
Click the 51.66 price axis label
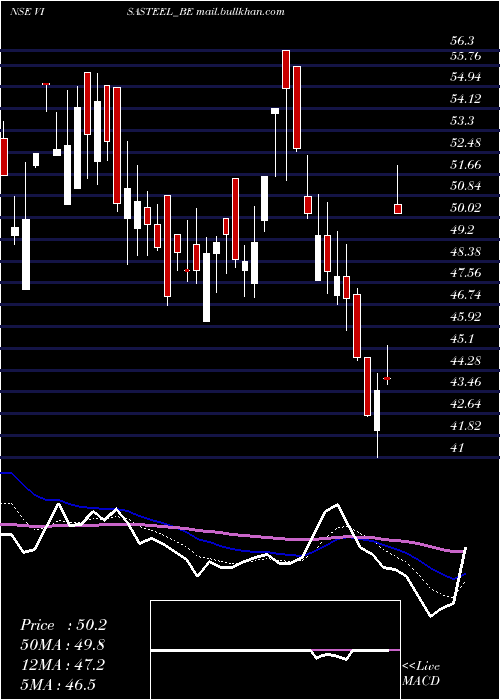pyautogui.click(x=466, y=165)
